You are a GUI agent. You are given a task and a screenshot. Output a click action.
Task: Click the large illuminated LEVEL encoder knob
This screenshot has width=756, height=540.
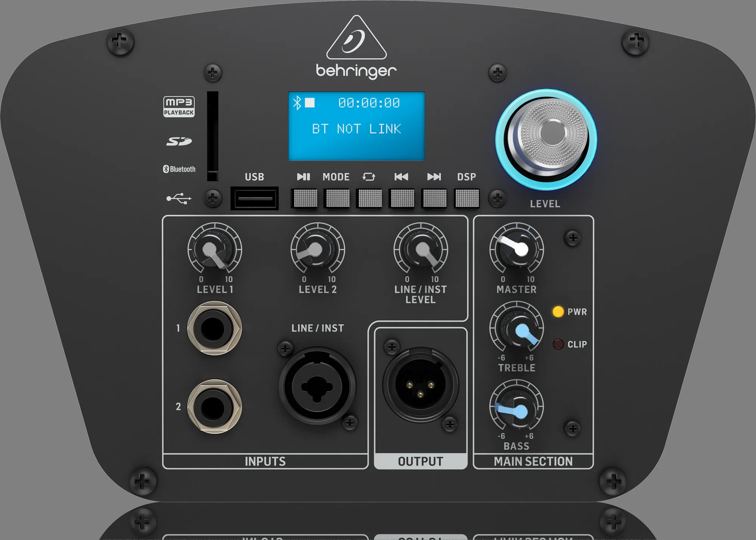(546, 139)
